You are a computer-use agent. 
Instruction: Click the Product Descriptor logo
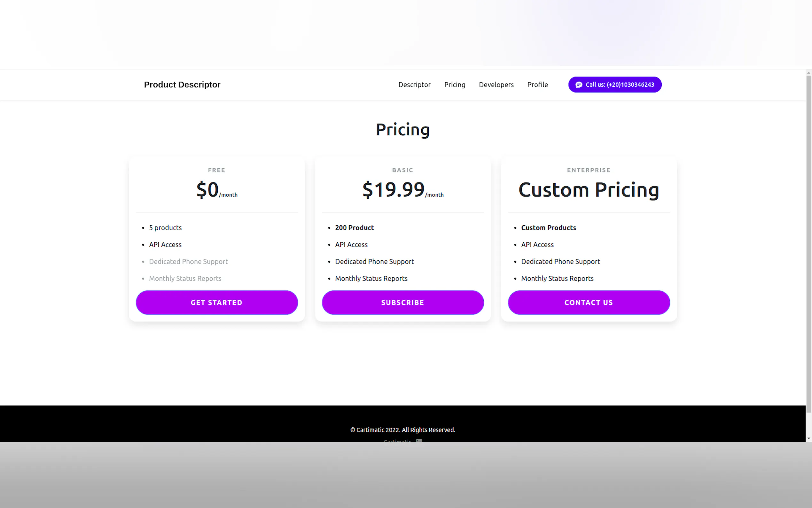(182, 85)
